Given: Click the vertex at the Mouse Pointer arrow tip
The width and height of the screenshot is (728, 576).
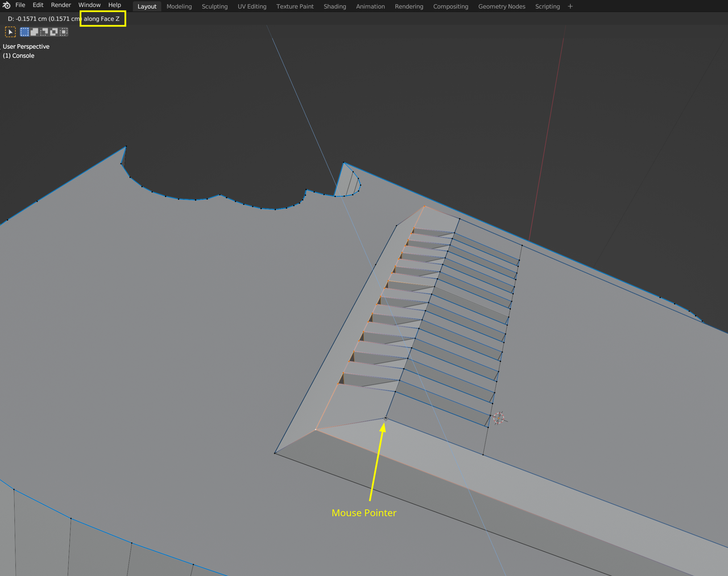Looking at the screenshot, I should tap(386, 419).
